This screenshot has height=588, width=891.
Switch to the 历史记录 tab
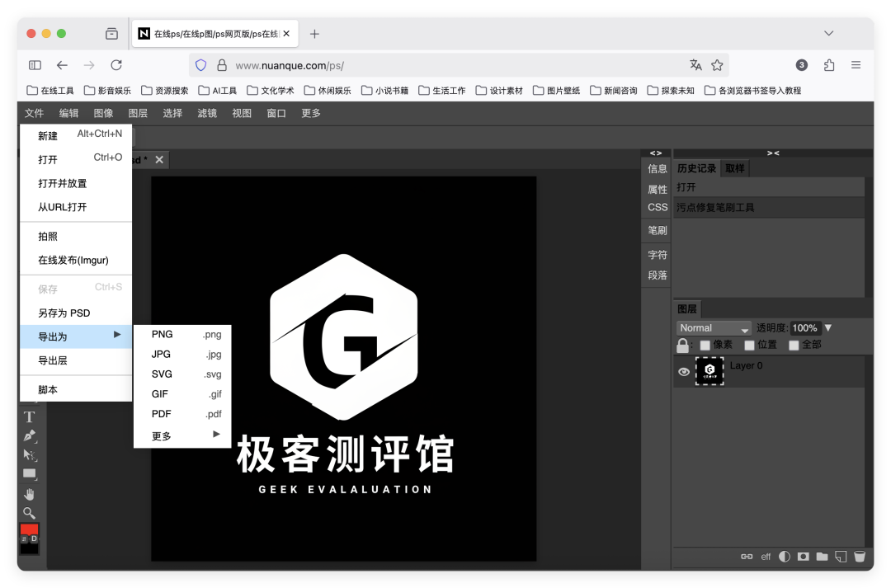[x=696, y=169]
